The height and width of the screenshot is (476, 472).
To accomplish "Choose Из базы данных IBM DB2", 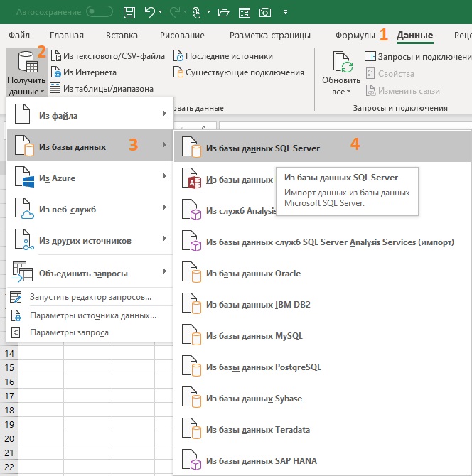I will click(x=322, y=304).
